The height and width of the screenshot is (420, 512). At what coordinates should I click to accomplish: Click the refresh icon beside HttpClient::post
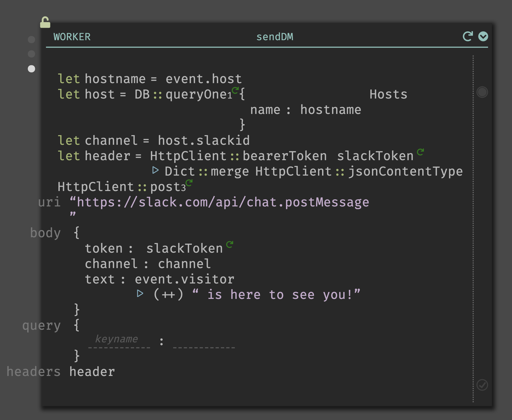coord(189,182)
